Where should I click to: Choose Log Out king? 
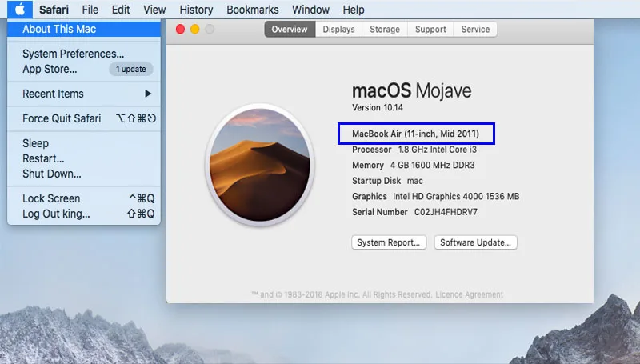pos(84,214)
